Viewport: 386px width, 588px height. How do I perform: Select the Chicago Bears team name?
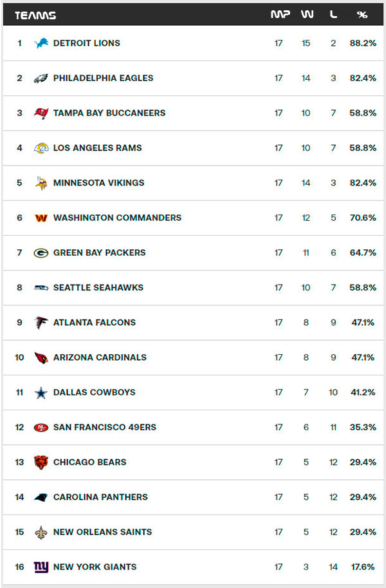[89, 462]
